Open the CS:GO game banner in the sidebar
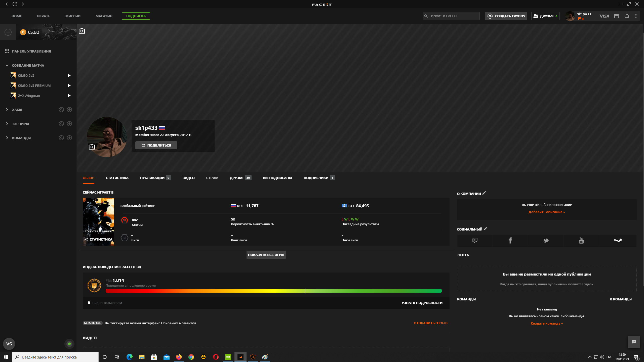644x362 pixels. (46, 32)
